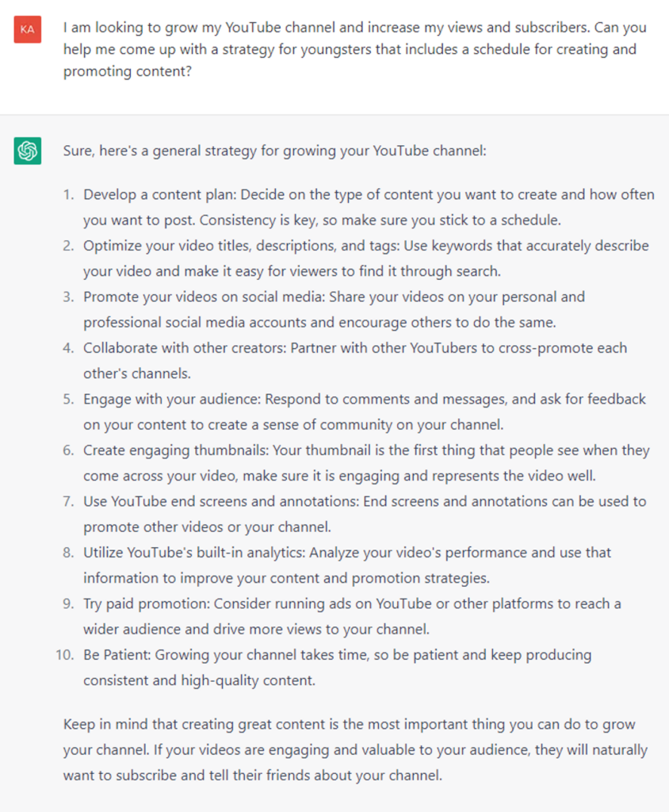The image size is (669, 812).
Task: Click the 'Try paid promotion' item title
Action: [144, 603]
